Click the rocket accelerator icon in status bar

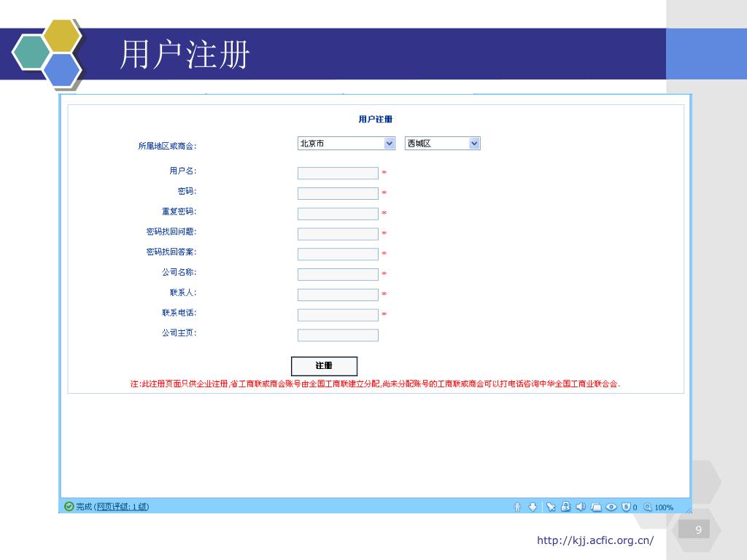tap(551, 507)
